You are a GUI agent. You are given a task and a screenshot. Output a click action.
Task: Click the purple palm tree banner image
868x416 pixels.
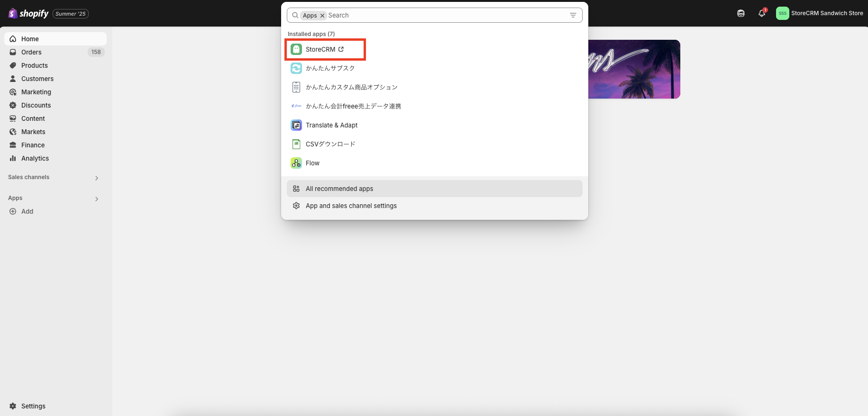pyautogui.click(x=634, y=69)
